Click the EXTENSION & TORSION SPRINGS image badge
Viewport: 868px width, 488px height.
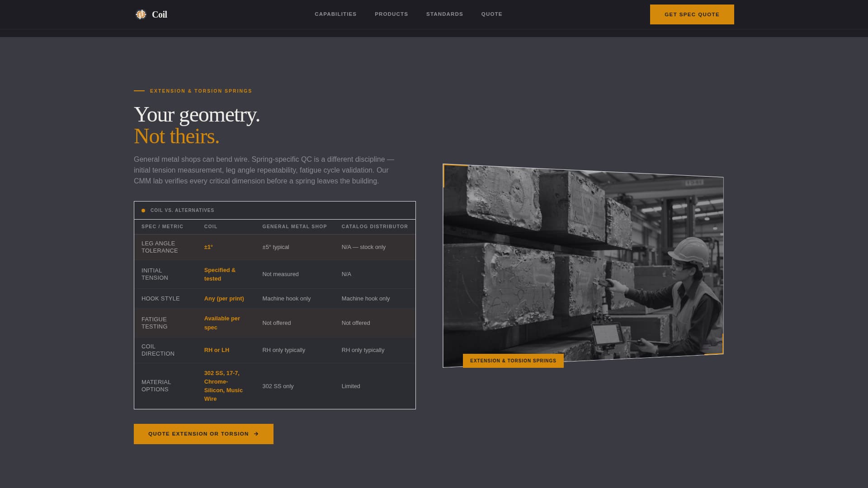[x=513, y=361]
